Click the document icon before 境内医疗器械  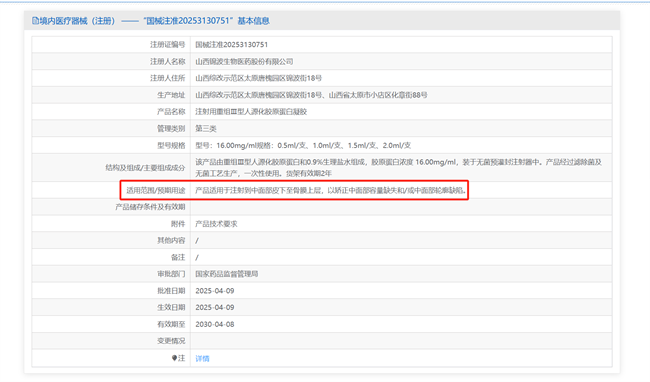pyautogui.click(x=35, y=21)
